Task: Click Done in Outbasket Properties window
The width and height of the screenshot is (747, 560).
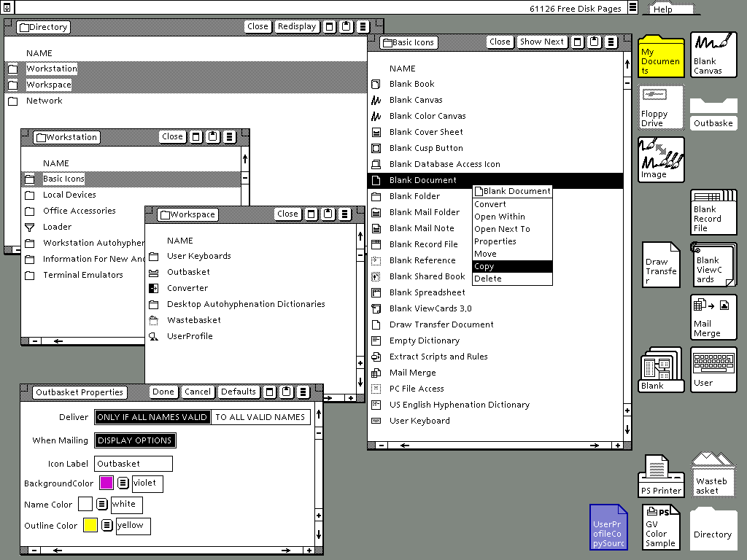Action: pos(163,392)
